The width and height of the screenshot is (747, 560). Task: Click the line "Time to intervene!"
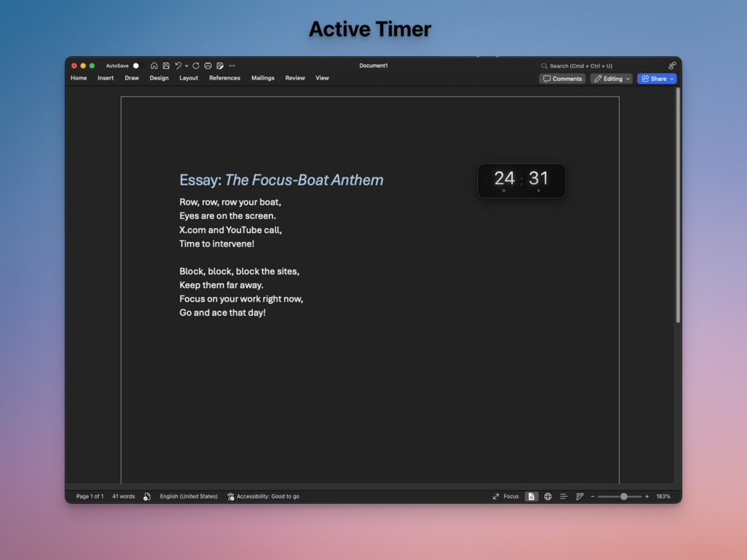coord(217,244)
